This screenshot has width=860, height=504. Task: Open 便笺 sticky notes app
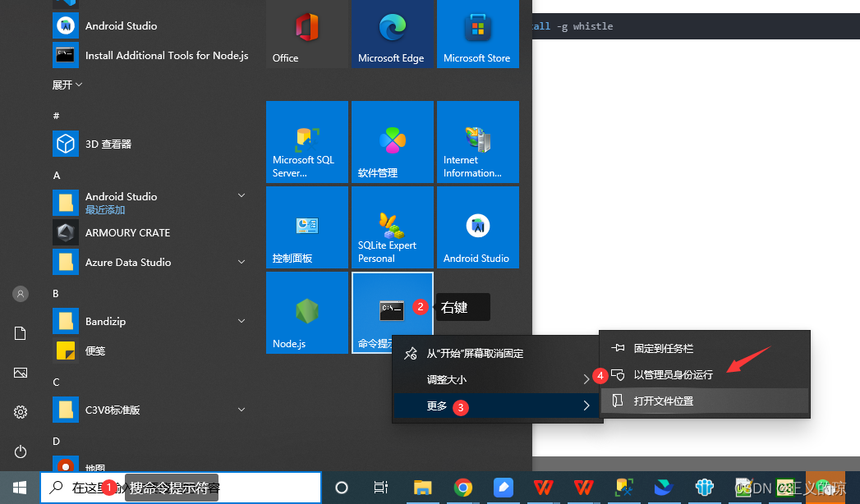click(151, 351)
